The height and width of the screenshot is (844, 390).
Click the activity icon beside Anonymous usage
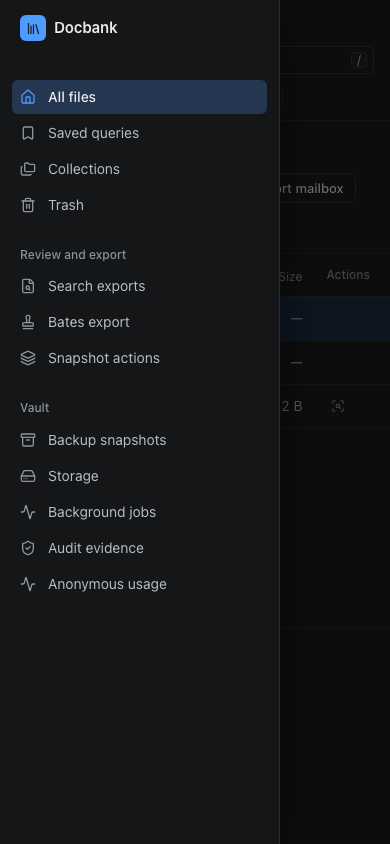(x=28, y=584)
